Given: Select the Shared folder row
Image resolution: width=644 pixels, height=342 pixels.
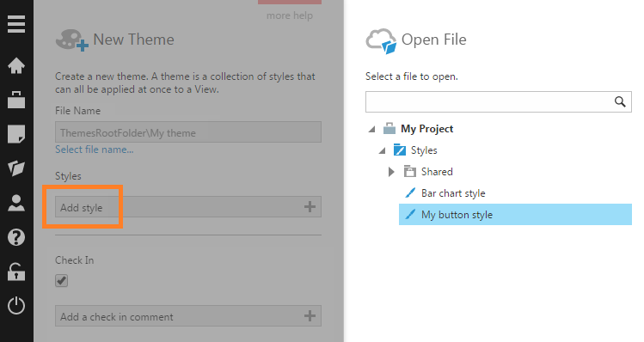Looking at the screenshot, I should pyautogui.click(x=437, y=172).
